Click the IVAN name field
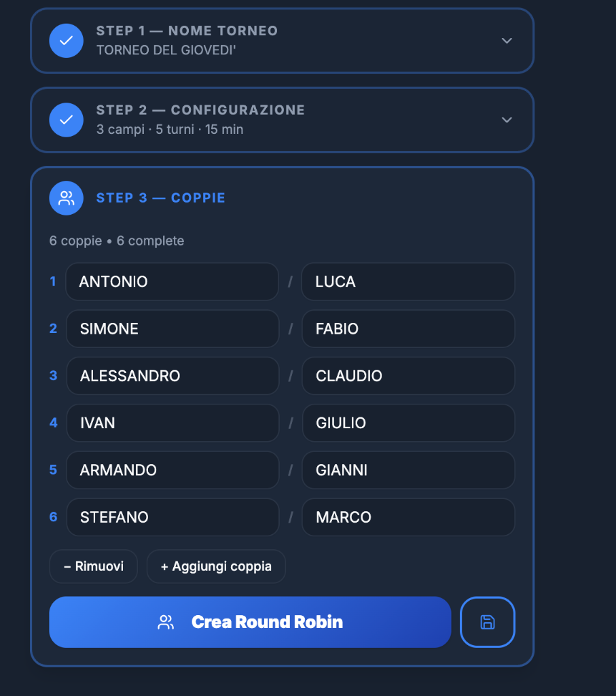Viewport: 616px width, 696px height. 173,423
